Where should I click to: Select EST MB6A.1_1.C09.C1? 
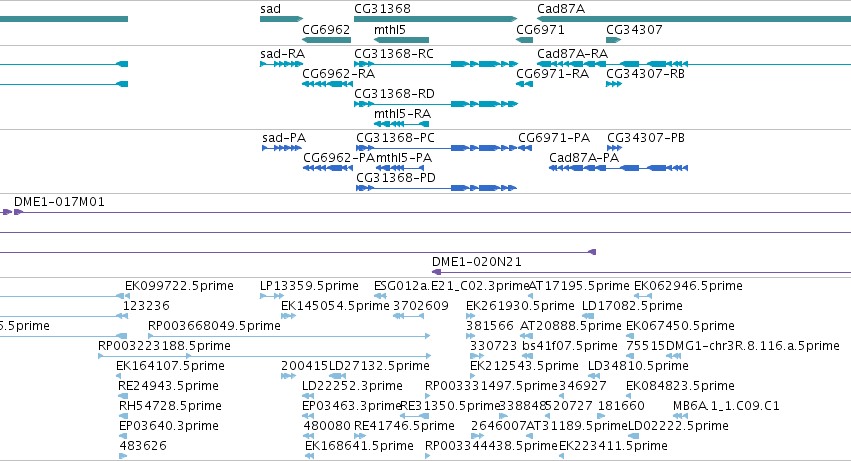(x=726, y=406)
